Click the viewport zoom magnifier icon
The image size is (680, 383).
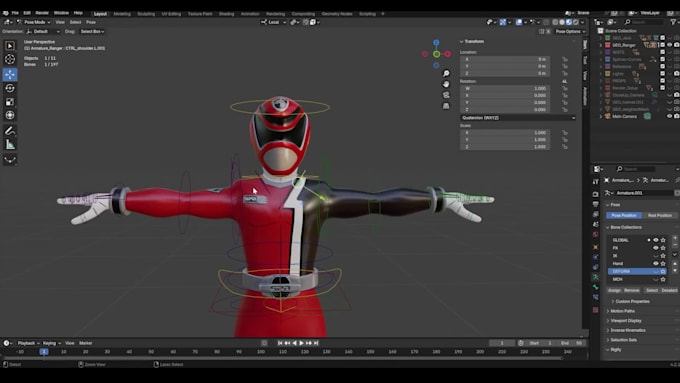tap(446, 73)
